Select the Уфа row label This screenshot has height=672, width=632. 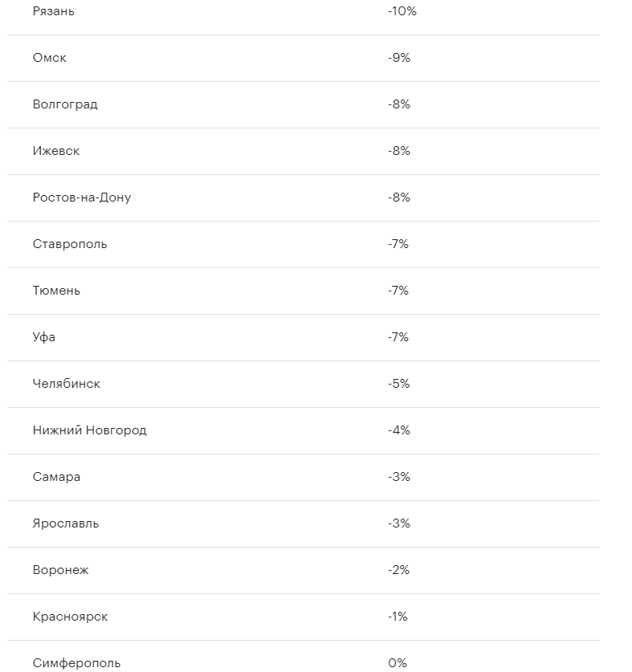[x=44, y=337]
